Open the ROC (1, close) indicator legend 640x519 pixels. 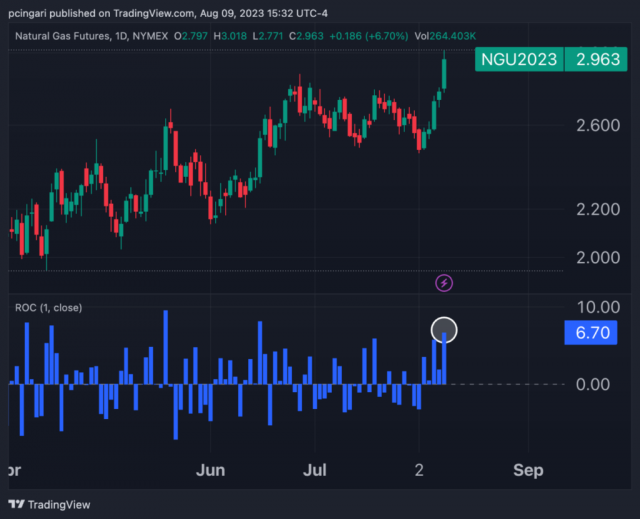pyautogui.click(x=48, y=307)
